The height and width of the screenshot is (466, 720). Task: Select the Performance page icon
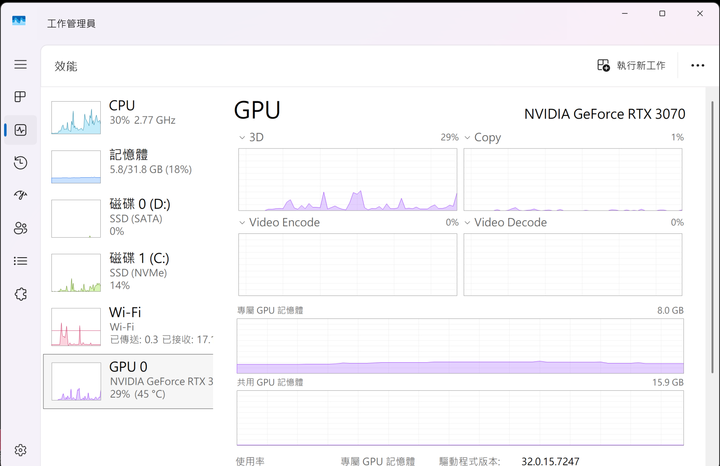click(x=20, y=130)
